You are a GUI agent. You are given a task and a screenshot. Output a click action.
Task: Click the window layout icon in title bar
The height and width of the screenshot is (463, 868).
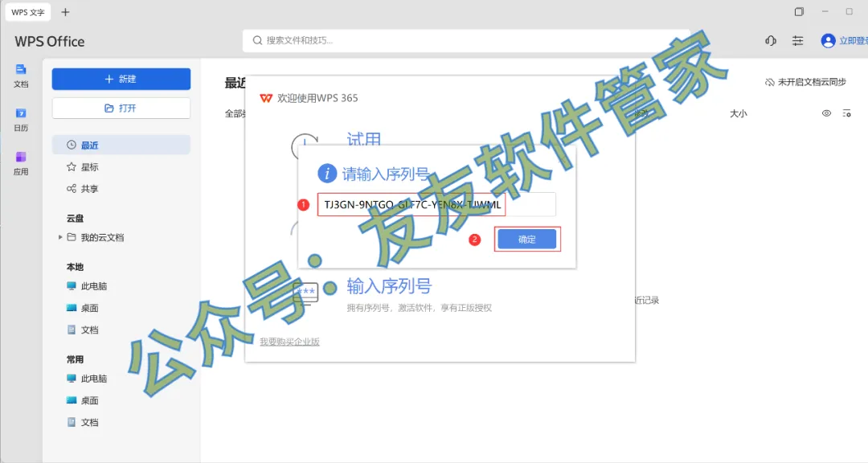tap(800, 11)
